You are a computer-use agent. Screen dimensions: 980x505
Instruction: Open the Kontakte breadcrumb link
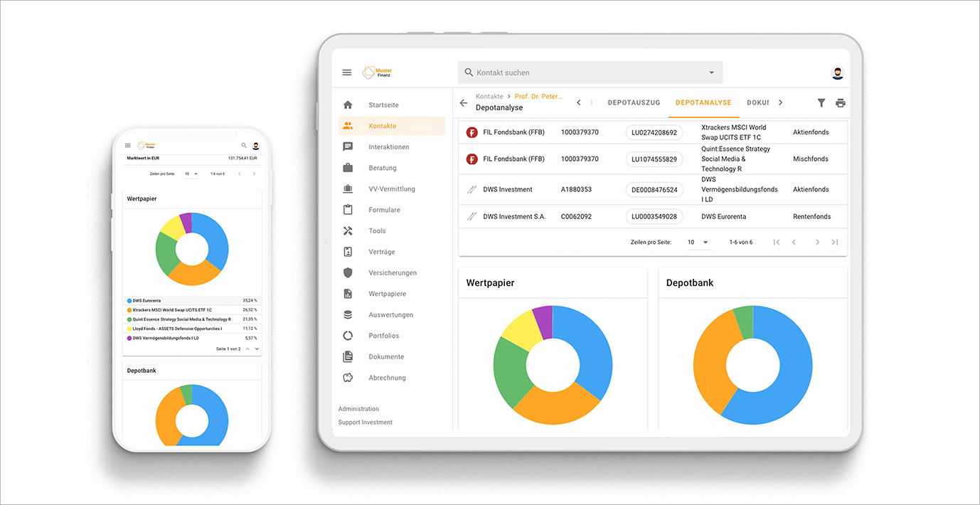click(x=489, y=95)
